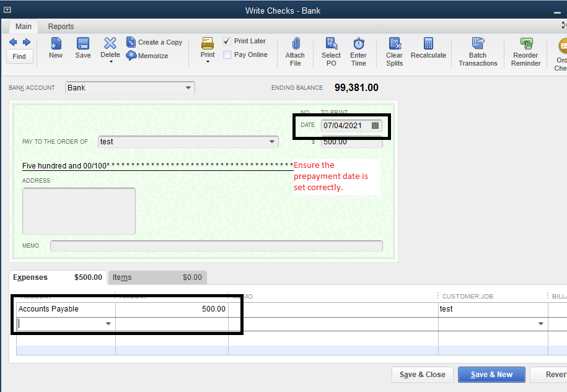567x392 pixels.
Task: Switch to the Main tab
Action: pos(24,27)
